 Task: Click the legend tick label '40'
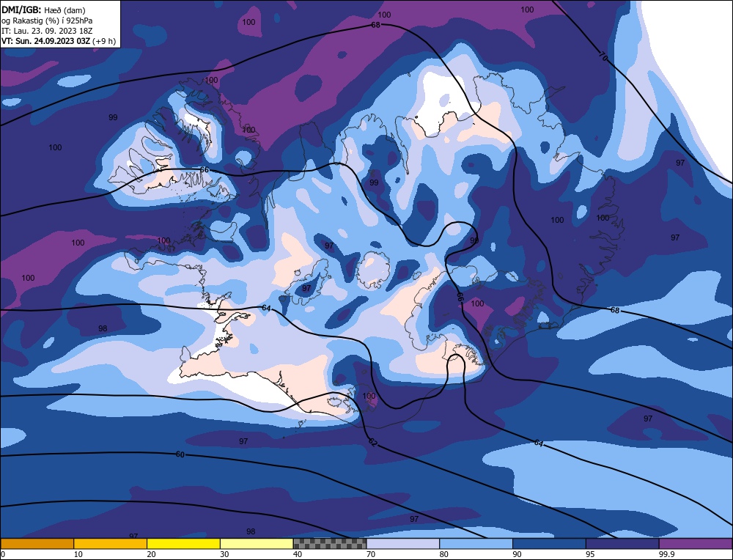tap(298, 554)
